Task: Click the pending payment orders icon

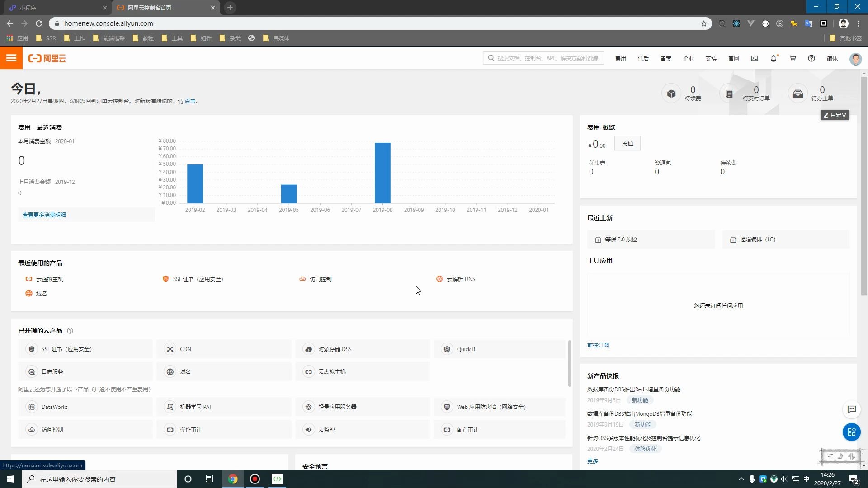Action: 729,94
